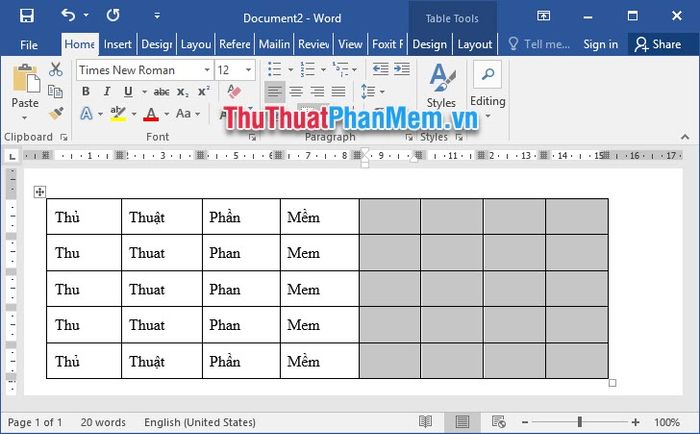Switch to Web Layout view

pos(499,421)
